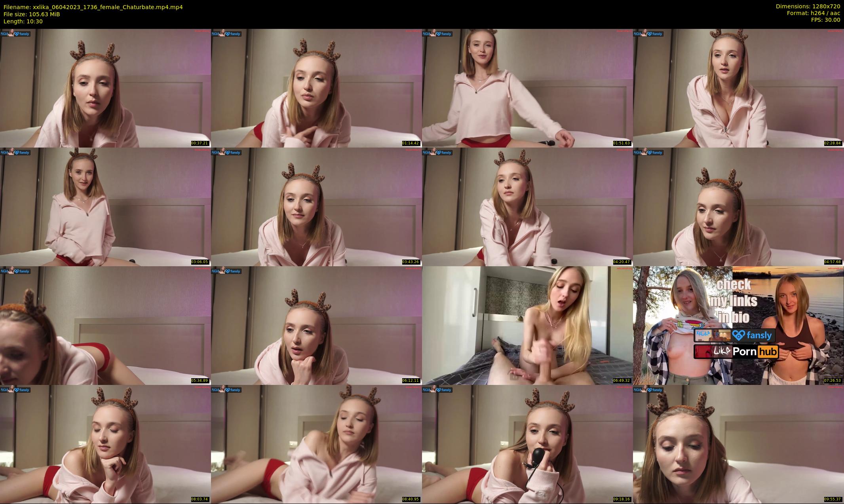Click the 09:55.37 timestamp label

pyautogui.click(x=833, y=499)
